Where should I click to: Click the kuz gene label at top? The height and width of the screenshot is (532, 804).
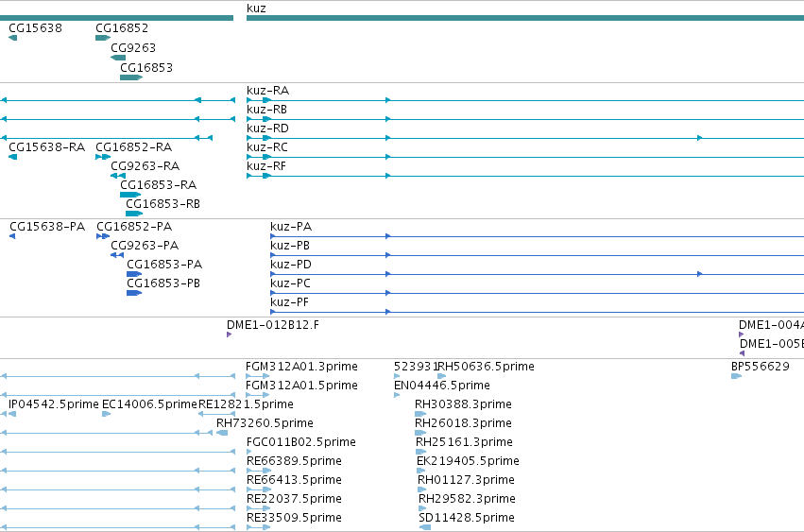(256, 9)
